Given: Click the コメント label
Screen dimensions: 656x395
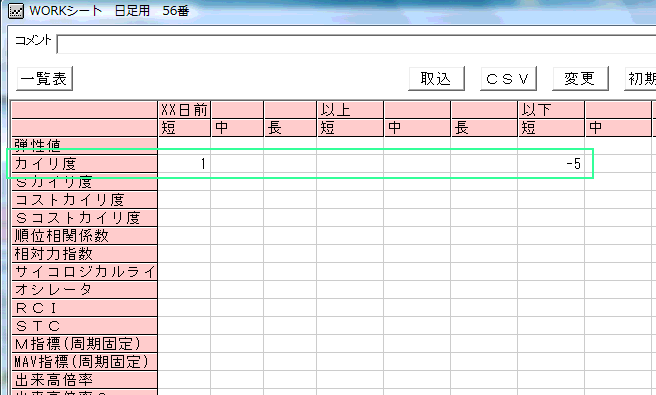Looking at the screenshot, I should (x=33, y=40).
